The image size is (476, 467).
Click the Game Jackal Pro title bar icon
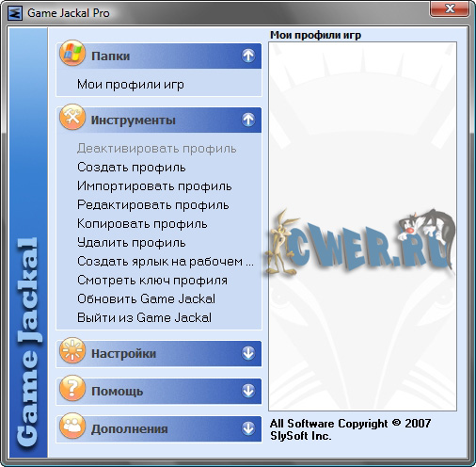(x=15, y=13)
